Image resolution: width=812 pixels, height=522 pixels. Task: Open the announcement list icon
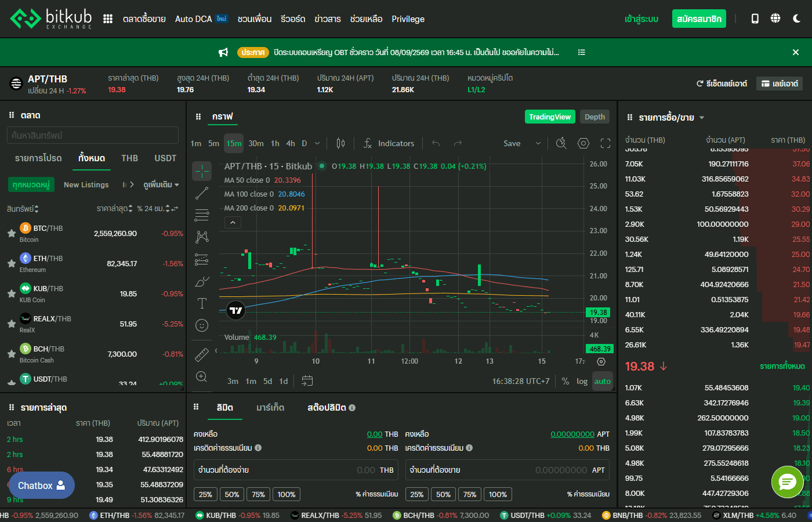[x=582, y=52]
